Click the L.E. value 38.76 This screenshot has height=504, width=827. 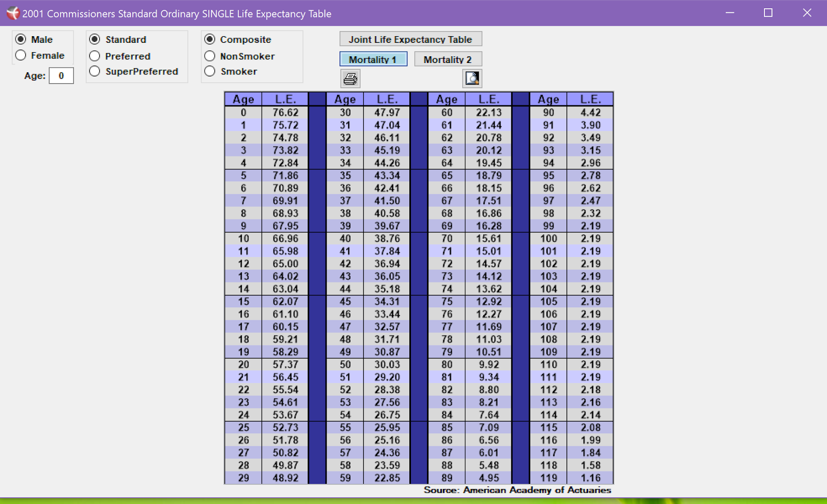click(x=387, y=239)
